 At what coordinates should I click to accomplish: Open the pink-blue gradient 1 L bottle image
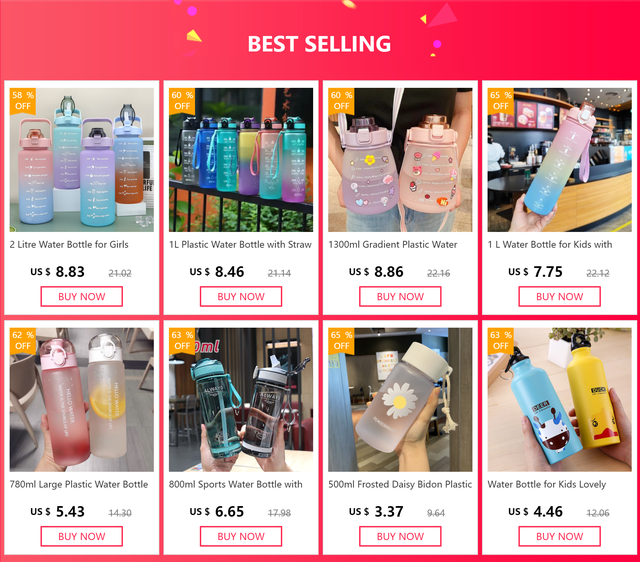pyautogui.click(x=560, y=160)
